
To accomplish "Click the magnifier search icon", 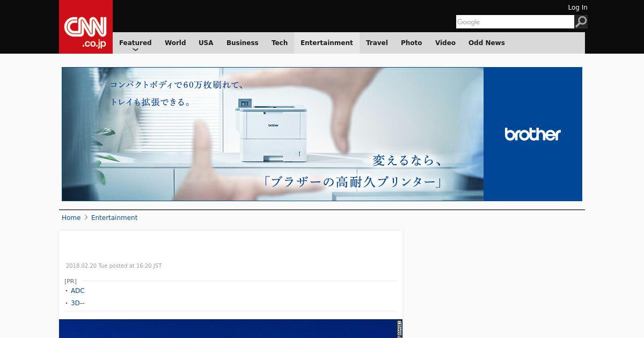I will (x=581, y=21).
